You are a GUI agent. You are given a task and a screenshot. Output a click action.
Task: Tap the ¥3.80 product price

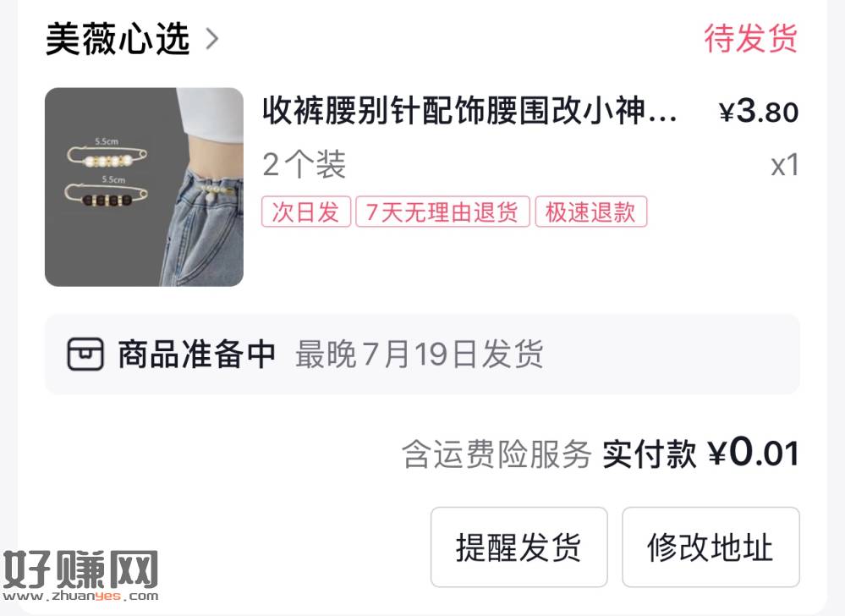click(x=759, y=111)
